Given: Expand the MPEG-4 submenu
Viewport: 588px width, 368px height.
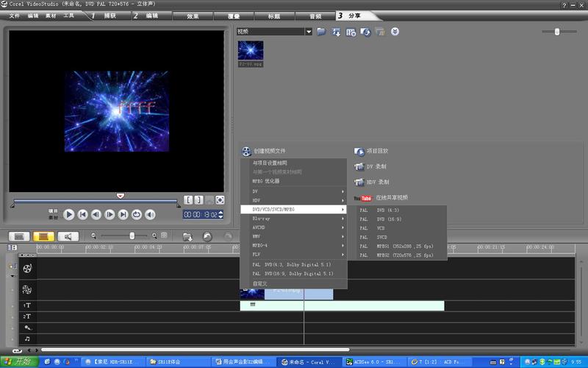Looking at the screenshot, I should [293, 246].
